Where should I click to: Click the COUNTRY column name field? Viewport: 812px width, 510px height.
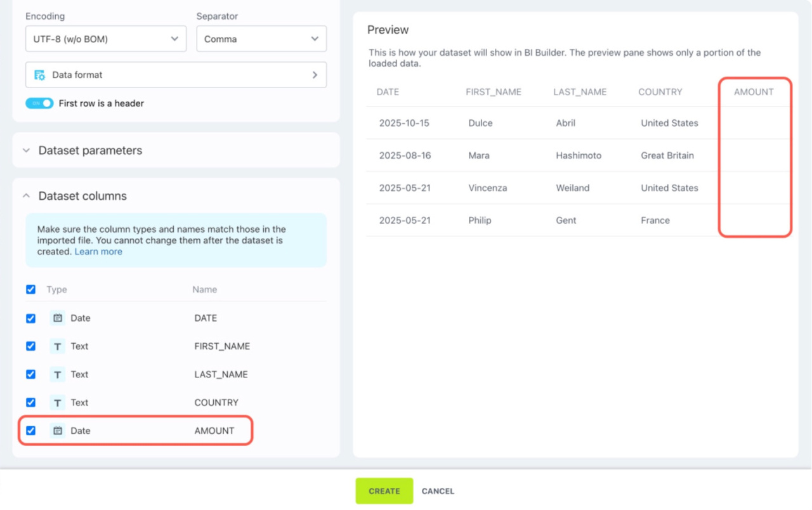point(216,403)
